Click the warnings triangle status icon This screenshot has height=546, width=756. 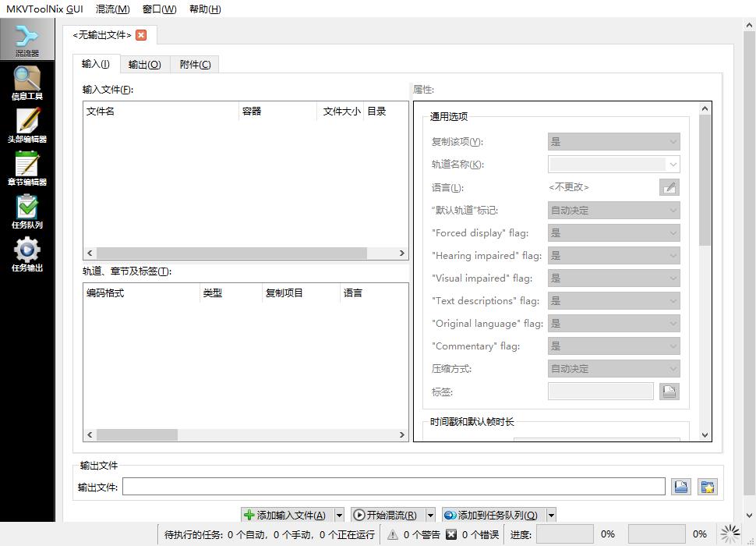[393, 534]
